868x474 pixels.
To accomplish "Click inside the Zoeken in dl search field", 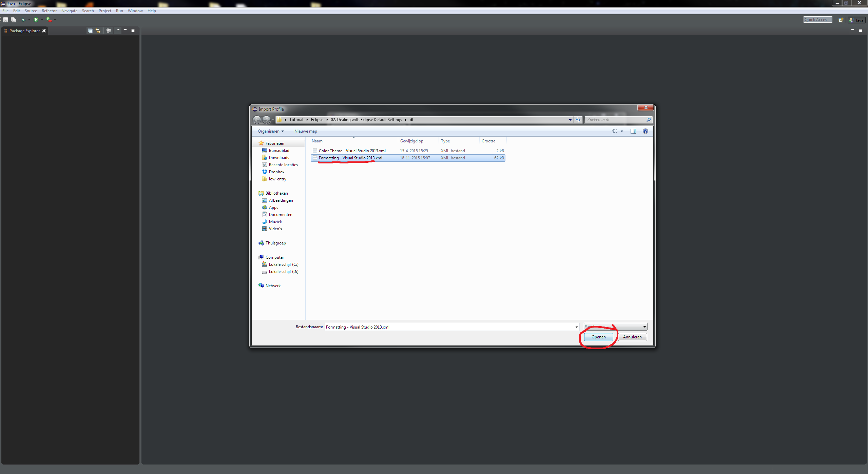I will click(614, 120).
